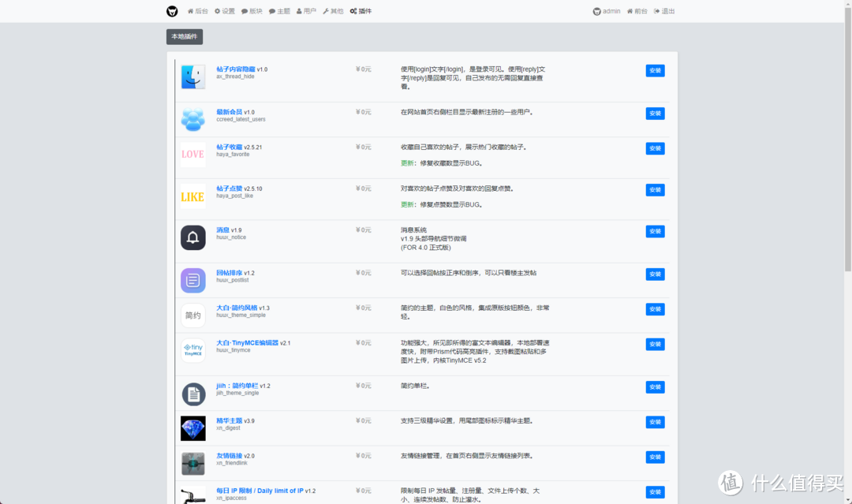Switch to the 本地插件 tab
This screenshot has height=504, width=852.
184,36
